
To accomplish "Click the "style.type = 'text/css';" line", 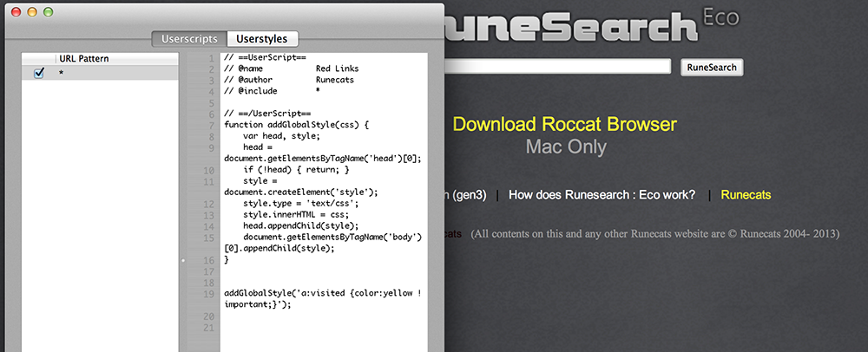I will (x=301, y=204).
